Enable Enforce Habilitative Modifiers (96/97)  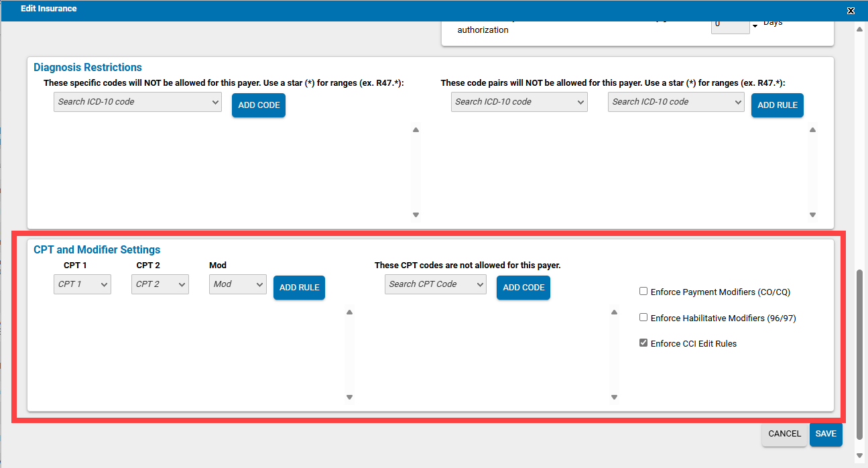point(643,316)
